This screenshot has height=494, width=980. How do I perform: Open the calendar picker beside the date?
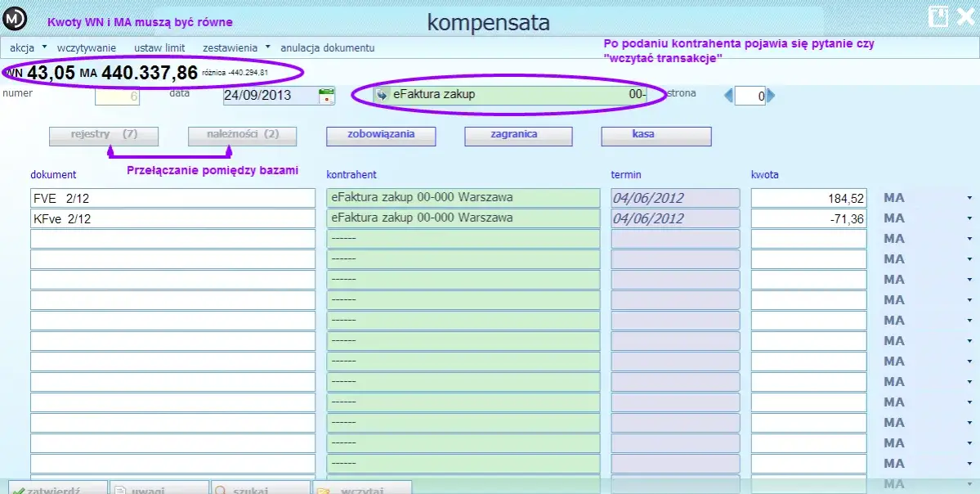326,96
